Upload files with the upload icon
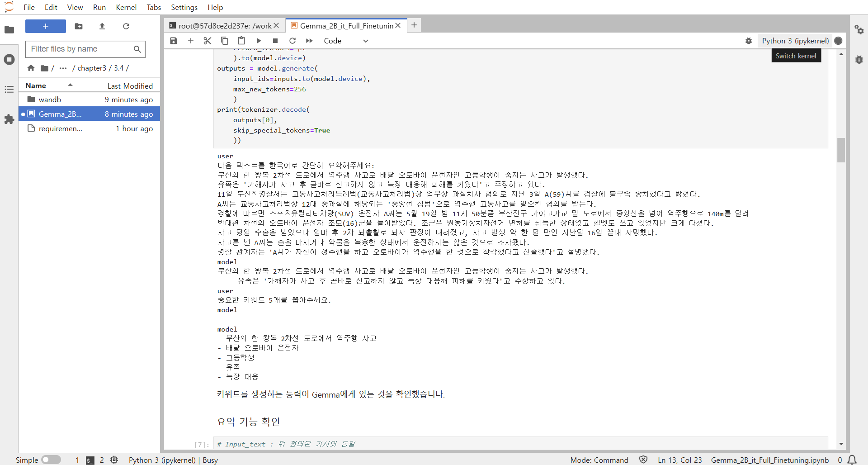 [x=102, y=26]
